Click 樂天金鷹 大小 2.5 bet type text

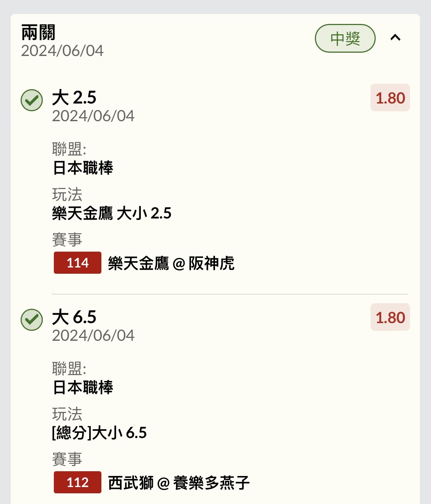pos(112,213)
